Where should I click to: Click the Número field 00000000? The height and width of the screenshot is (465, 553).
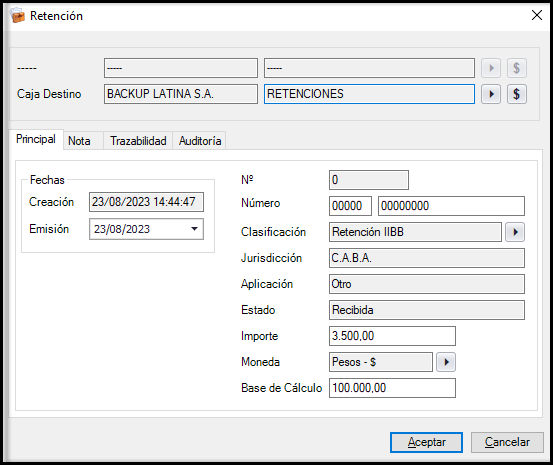point(451,206)
